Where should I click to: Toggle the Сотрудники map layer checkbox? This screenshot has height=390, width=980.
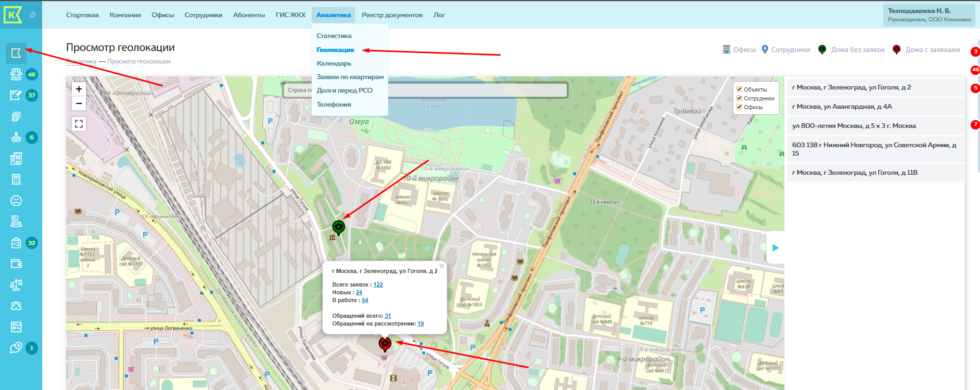[x=739, y=98]
